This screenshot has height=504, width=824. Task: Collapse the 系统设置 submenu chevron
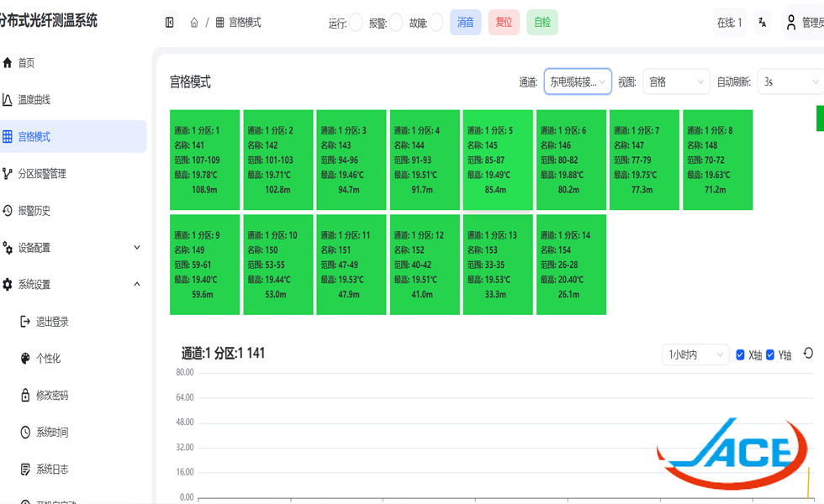136,285
